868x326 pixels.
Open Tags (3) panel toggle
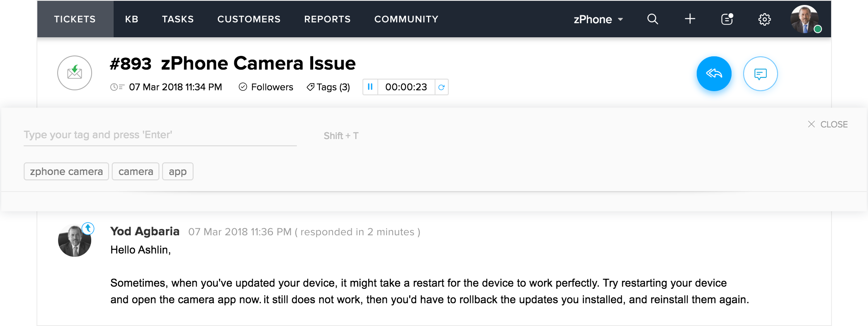(x=328, y=87)
